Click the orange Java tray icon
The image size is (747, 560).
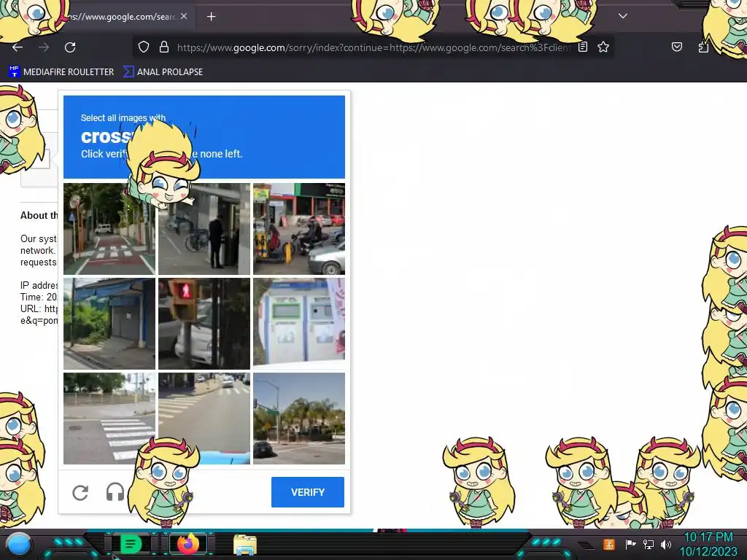tap(609, 544)
